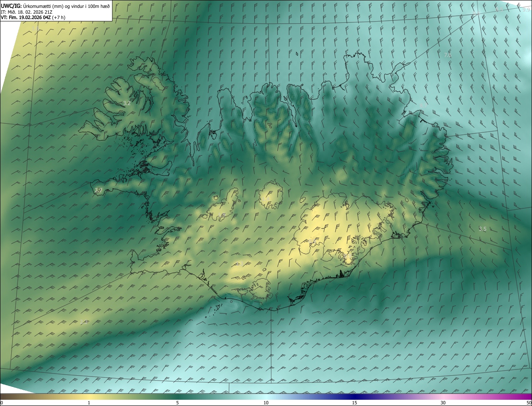Click the "7.6" value label in the northeast sea
The height and width of the screenshot is (406, 532).
tap(448, 55)
